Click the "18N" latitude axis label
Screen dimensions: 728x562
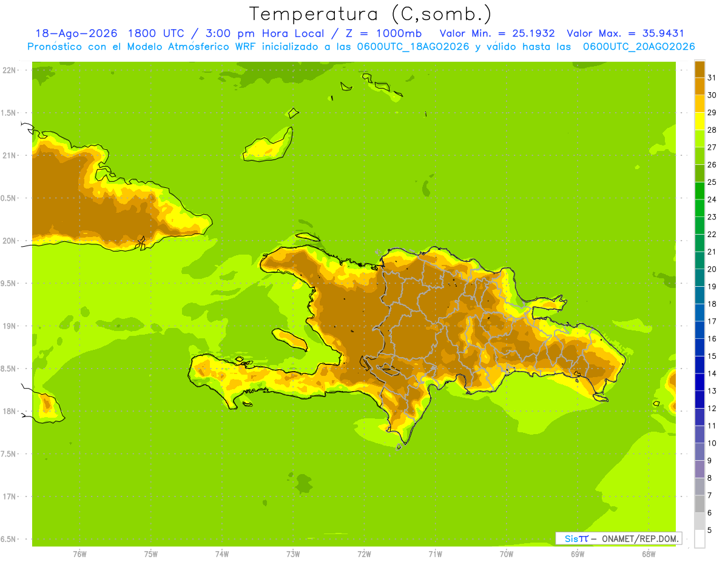pos(9,411)
